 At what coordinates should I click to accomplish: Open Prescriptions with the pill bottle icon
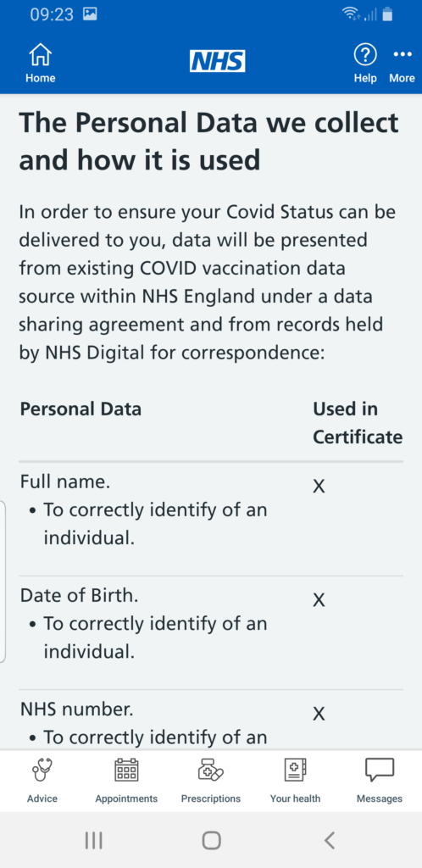coord(211,781)
